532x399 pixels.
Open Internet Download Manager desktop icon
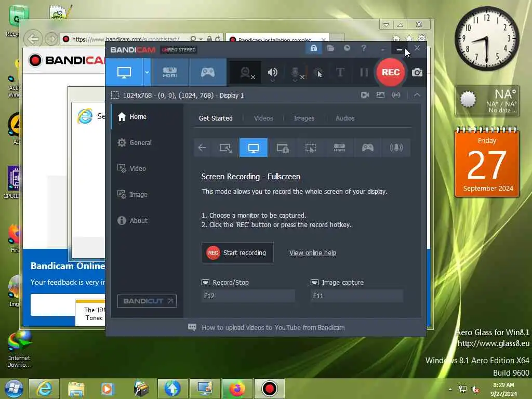click(19, 350)
